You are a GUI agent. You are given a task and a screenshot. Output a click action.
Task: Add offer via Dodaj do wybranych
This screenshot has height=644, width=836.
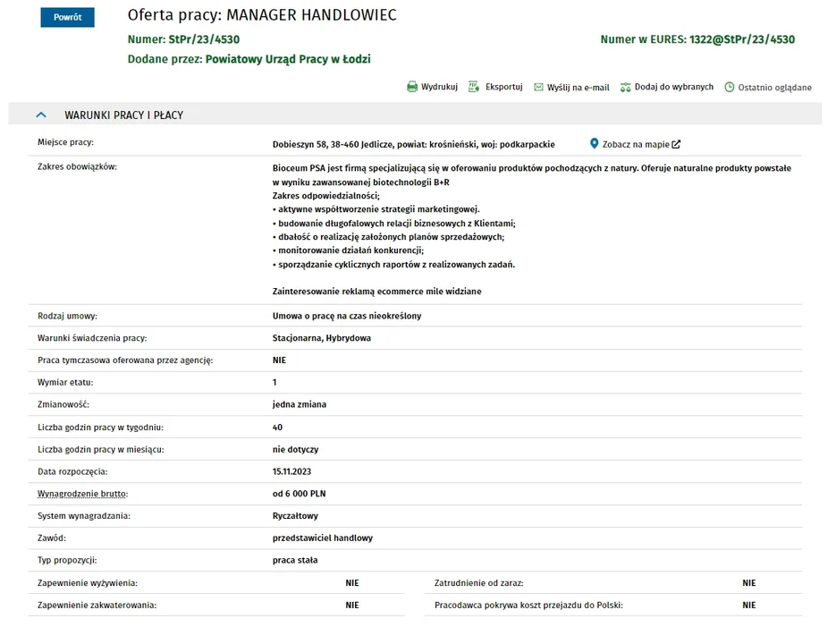tap(674, 87)
